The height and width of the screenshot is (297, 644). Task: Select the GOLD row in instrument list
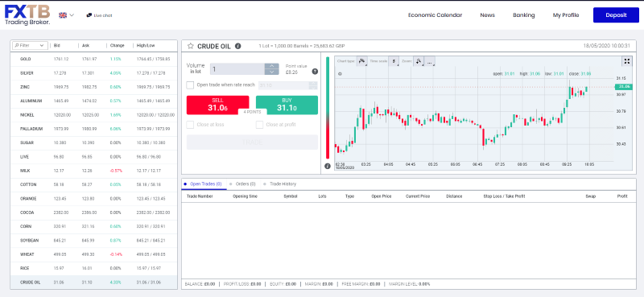[93, 59]
